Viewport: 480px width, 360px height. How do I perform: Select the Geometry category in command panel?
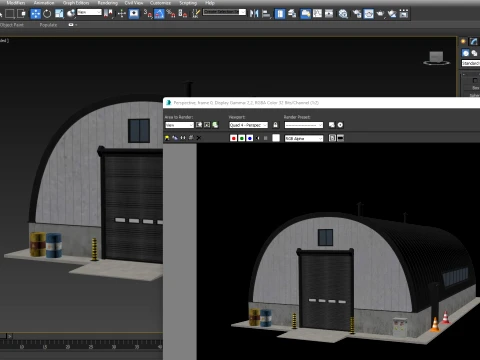pos(465,53)
